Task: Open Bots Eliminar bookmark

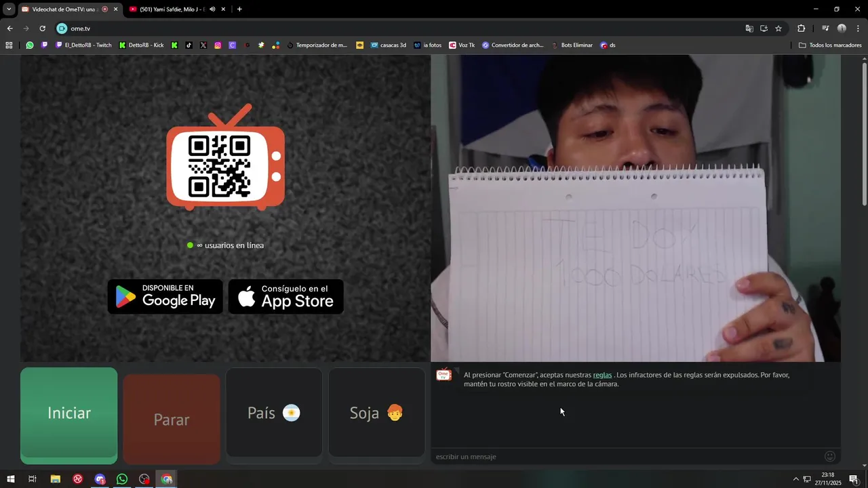Action: click(x=572, y=45)
